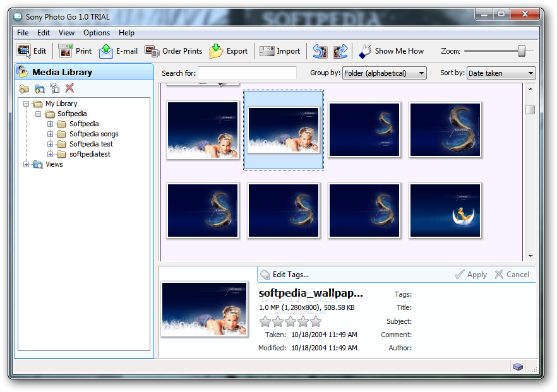Image resolution: width=557 pixels, height=392 pixels.
Task: Click inside the Search for field
Action: tap(248, 73)
